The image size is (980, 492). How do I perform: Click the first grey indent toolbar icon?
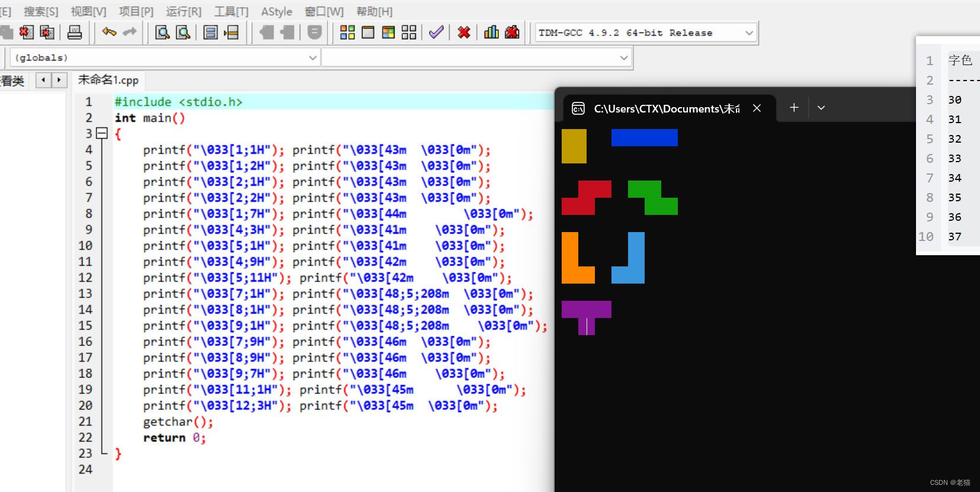pyautogui.click(x=267, y=33)
